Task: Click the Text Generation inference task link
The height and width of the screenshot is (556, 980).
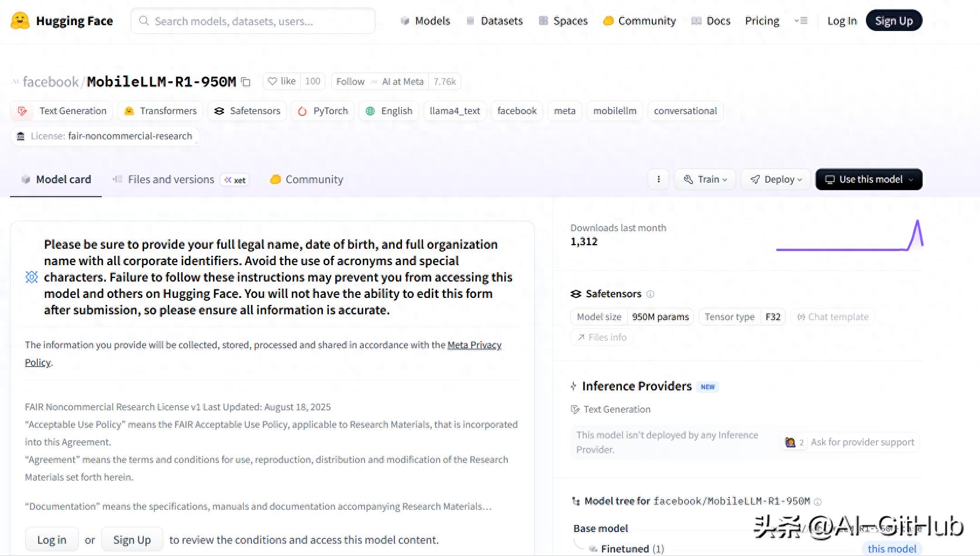Action: coord(610,410)
